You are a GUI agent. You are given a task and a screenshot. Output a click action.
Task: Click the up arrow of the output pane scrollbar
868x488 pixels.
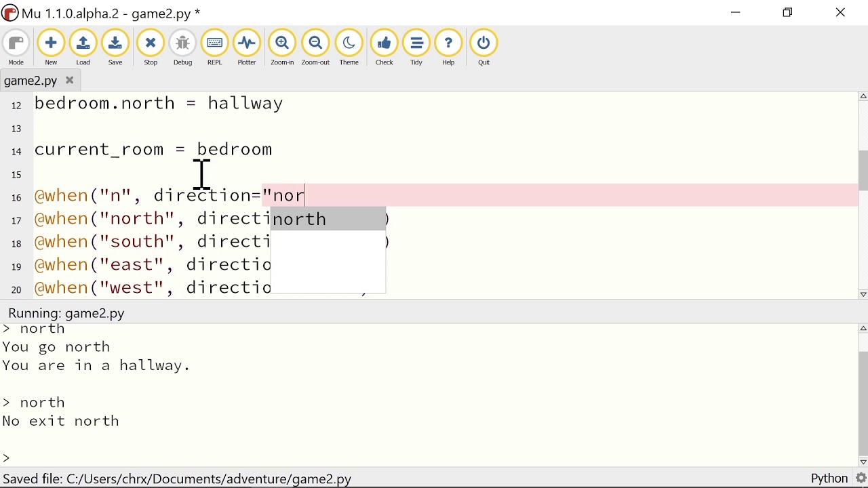click(x=863, y=329)
